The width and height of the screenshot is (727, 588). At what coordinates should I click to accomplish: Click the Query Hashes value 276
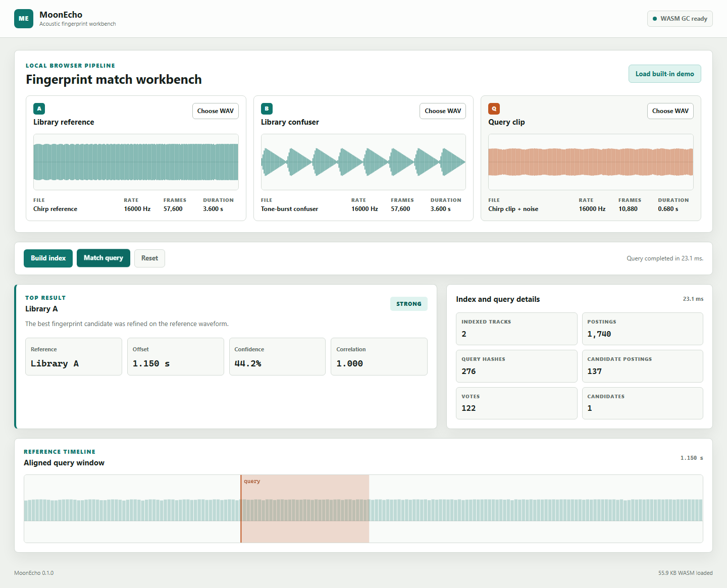click(469, 371)
